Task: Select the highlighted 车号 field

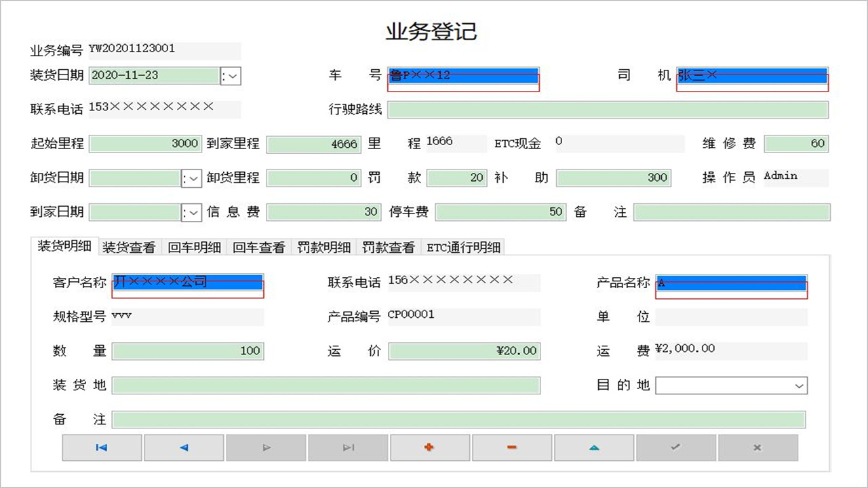Action: [463, 76]
